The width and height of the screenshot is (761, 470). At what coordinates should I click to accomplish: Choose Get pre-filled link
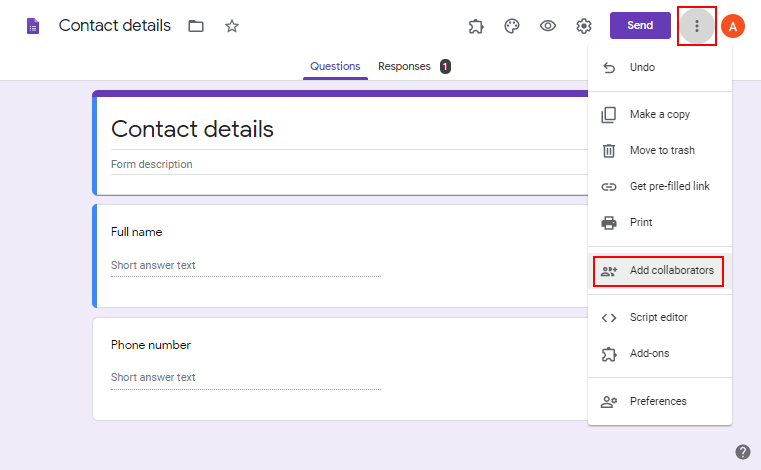(660, 186)
